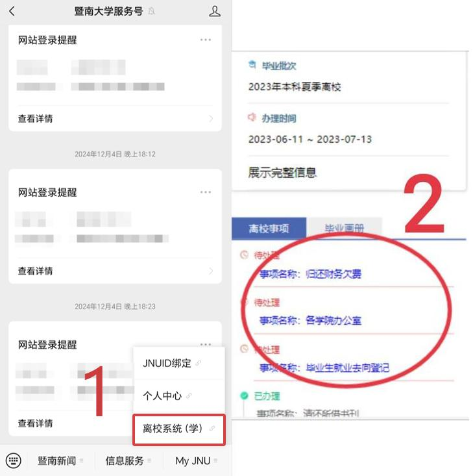
Task: Choose 个人中心 from the popup menu
Action: click(179, 396)
